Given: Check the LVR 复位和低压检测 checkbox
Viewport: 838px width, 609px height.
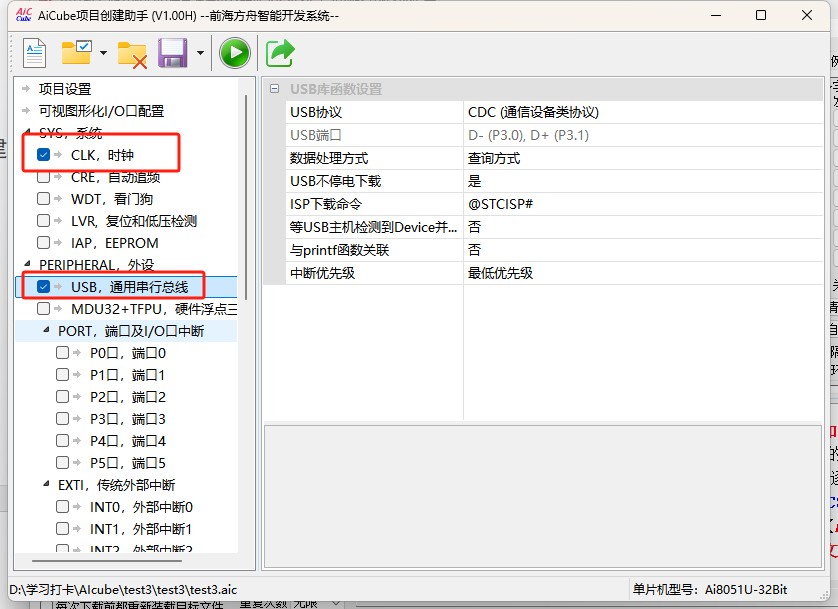Looking at the screenshot, I should point(43,221).
